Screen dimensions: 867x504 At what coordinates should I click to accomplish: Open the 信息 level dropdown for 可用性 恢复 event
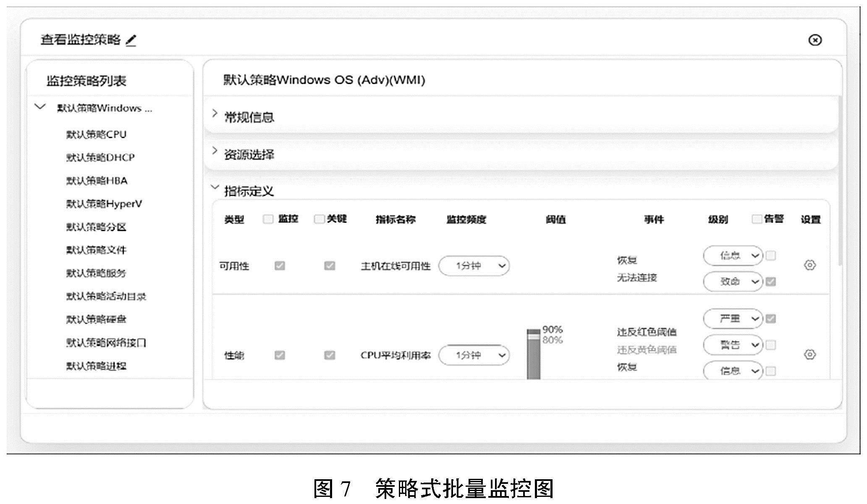click(x=733, y=256)
